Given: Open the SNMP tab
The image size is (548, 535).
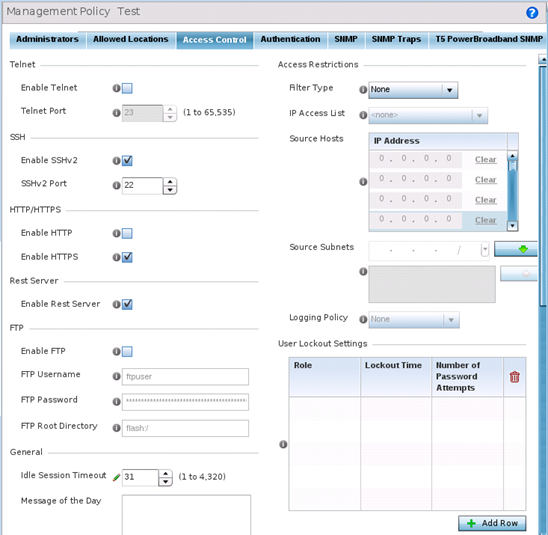Looking at the screenshot, I should 346,39.
